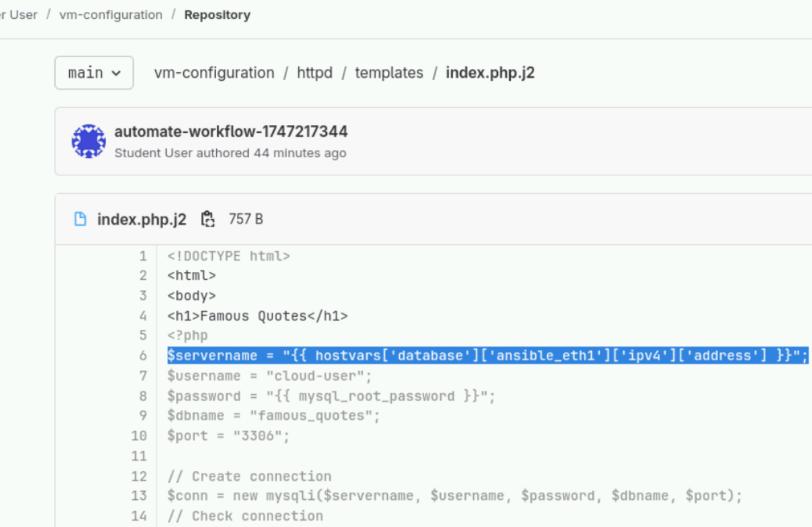Click line number 1 in code

pos(143,256)
